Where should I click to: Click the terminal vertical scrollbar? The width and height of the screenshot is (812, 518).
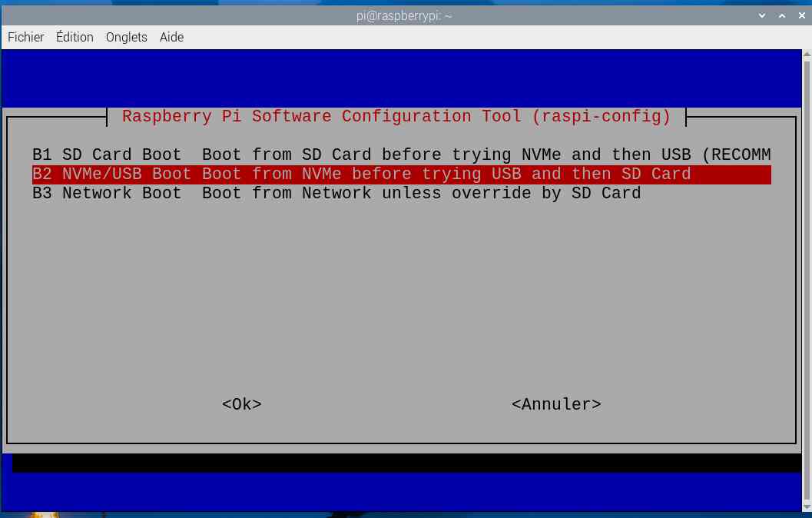(x=807, y=280)
